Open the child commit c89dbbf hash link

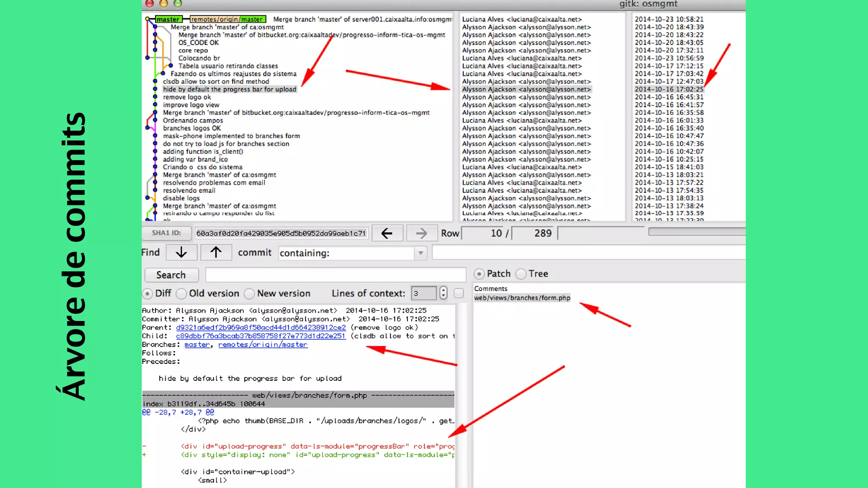tap(261, 336)
